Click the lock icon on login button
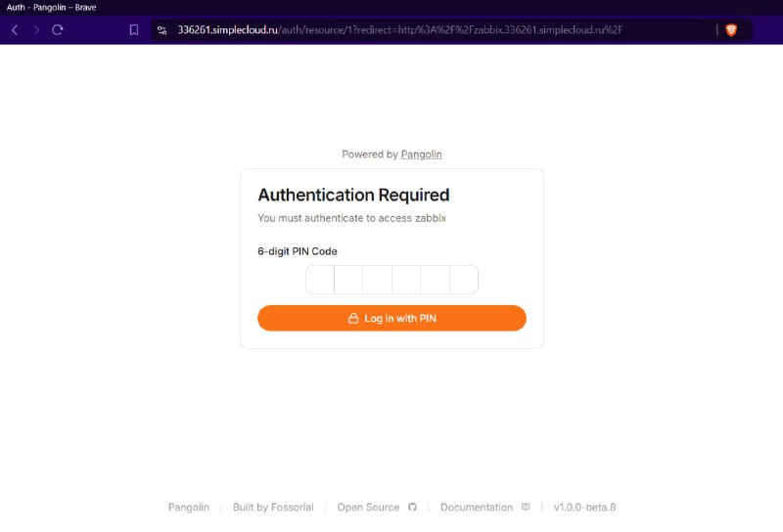This screenshot has width=783, height=532. coord(353,319)
